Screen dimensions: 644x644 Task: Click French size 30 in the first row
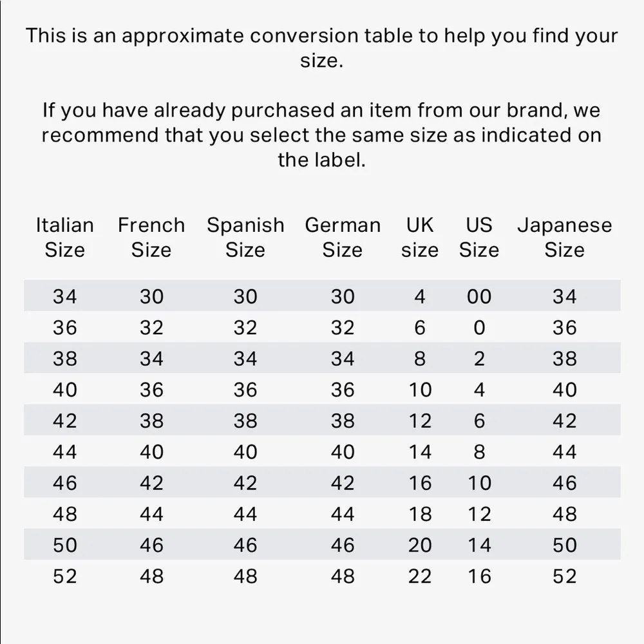(x=151, y=296)
